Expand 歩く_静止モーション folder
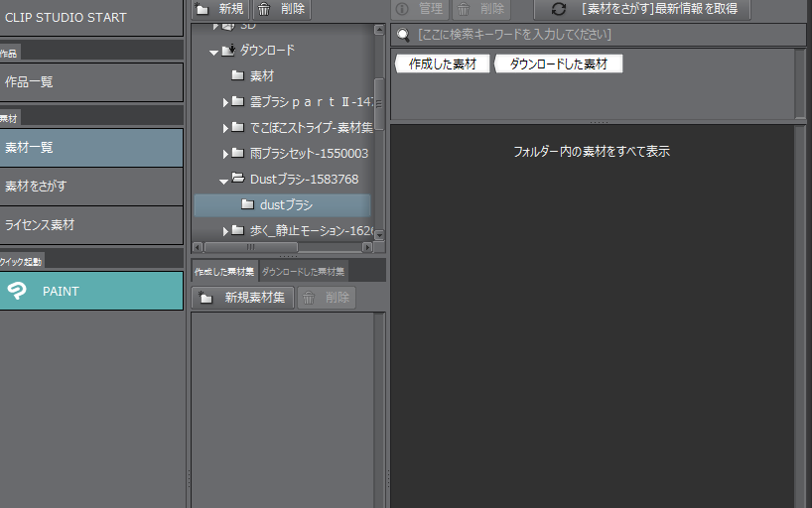This screenshot has width=812, height=508. tap(225, 231)
